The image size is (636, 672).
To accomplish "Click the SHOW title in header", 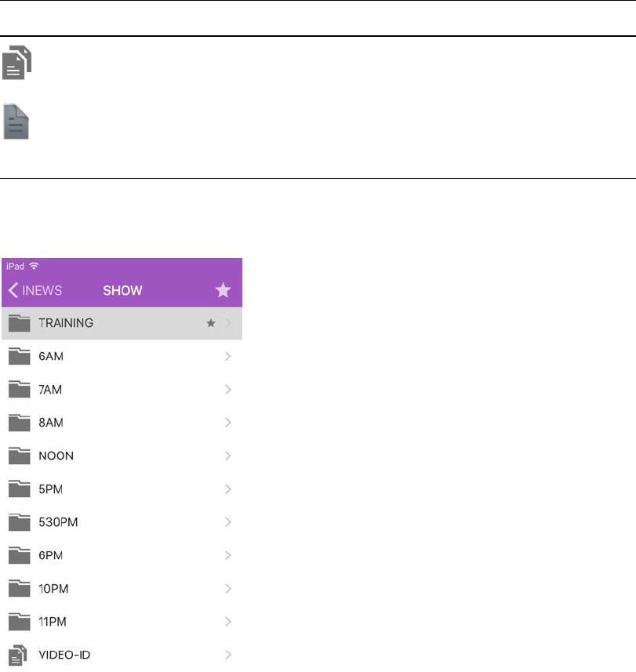I will click(x=122, y=290).
